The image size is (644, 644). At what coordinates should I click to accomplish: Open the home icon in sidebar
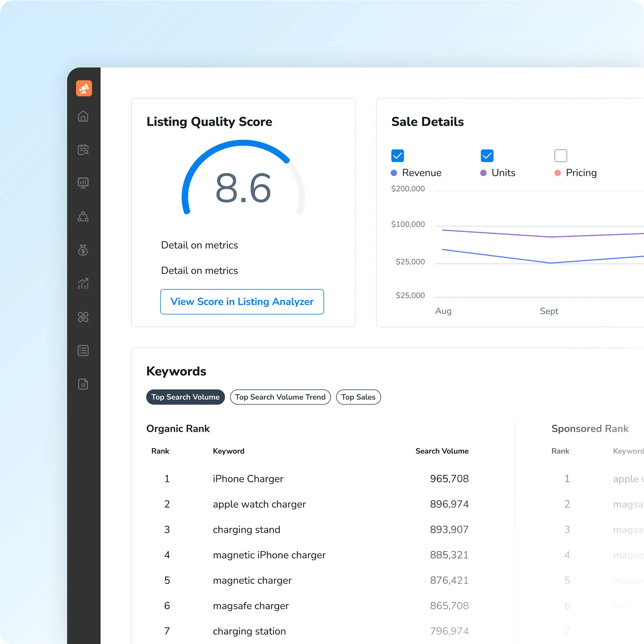pyautogui.click(x=83, y=116)
